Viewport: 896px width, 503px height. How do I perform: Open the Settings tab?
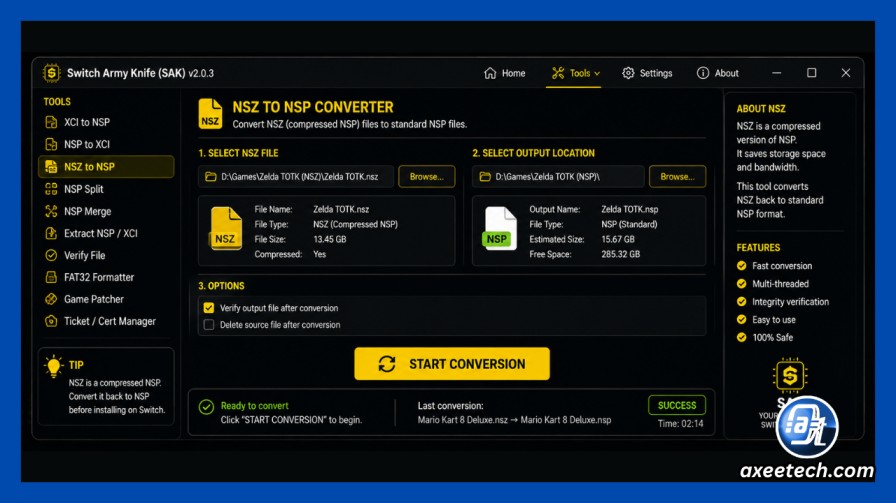click(647, 73)
